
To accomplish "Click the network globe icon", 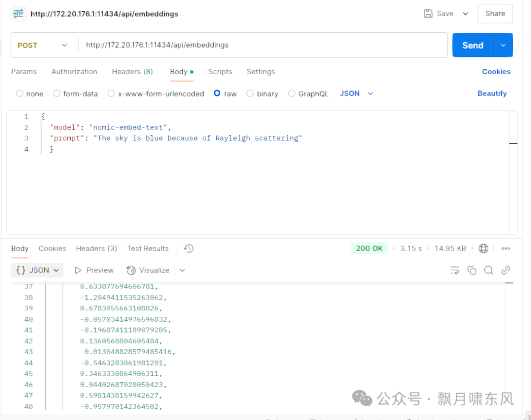I will click(x=483, y=249).
